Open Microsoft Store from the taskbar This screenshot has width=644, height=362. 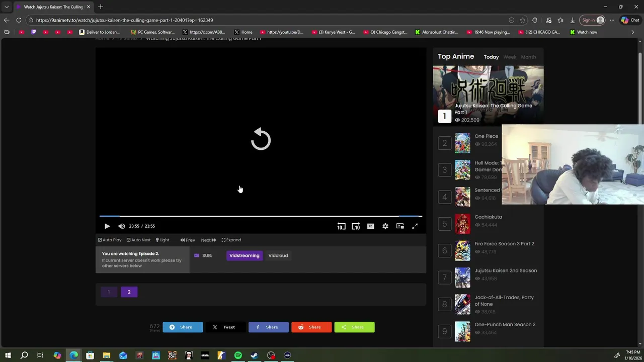point(90,355)
